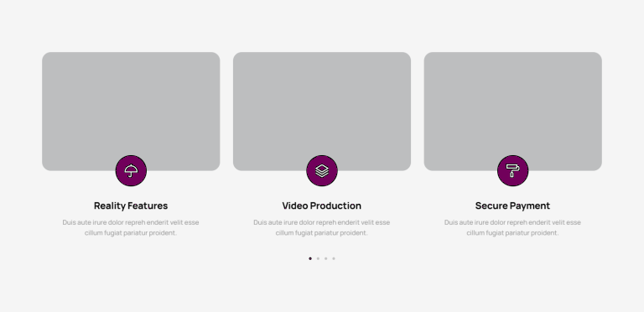Jump to the third carousel slide dot

325,258
